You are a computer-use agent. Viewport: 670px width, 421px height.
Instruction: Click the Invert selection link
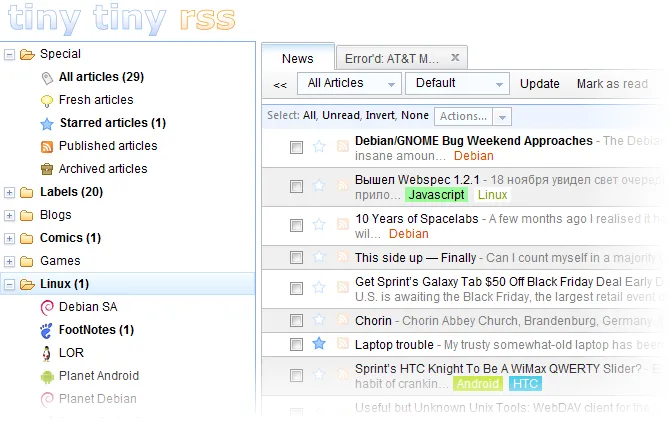(380, 115)
